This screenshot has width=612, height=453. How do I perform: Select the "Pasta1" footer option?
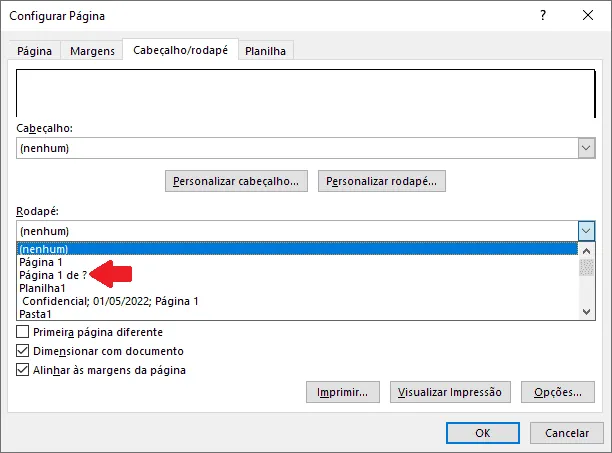pos(35,314)
